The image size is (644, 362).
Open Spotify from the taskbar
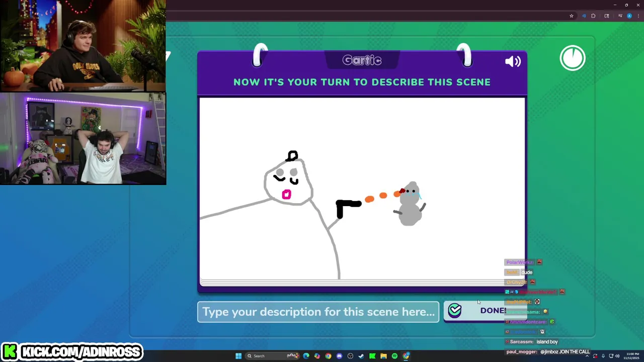pos(394,356)
